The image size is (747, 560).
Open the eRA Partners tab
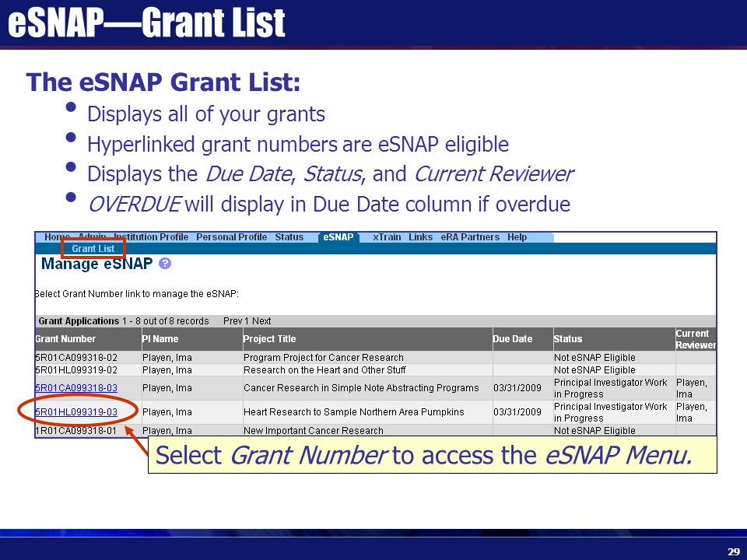click(470, 237)
